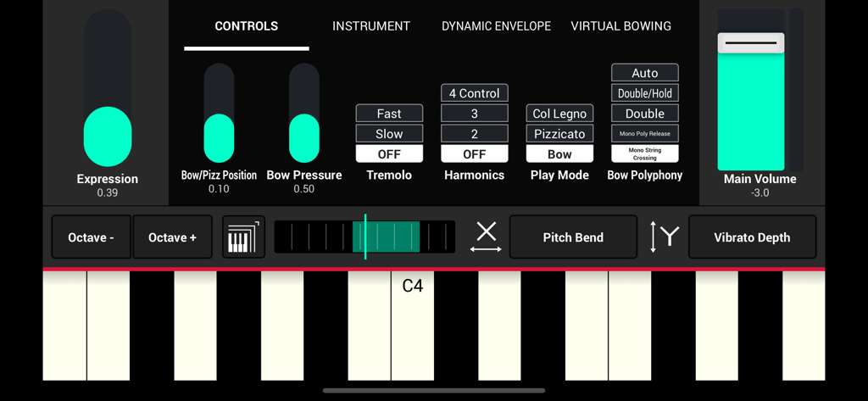Click the Main Volume value -3.0

click(759, 192)
